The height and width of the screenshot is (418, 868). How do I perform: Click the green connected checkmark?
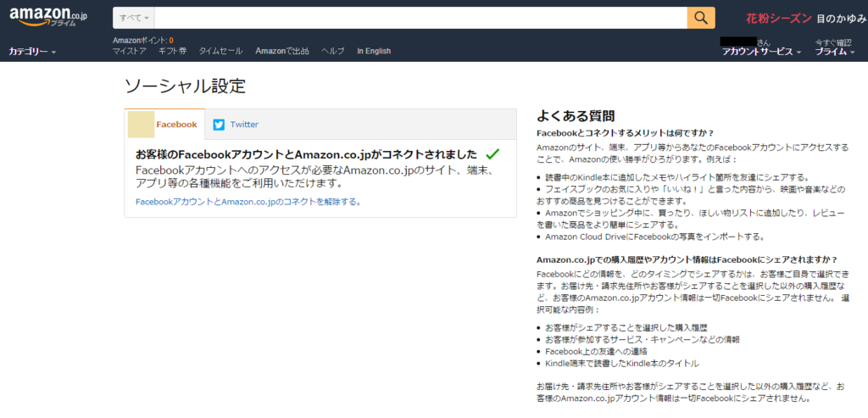click(492, 153)
